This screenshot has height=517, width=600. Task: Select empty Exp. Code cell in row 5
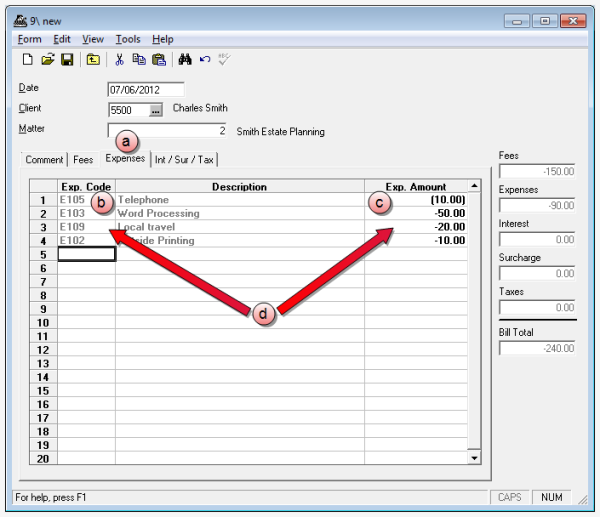86,255
